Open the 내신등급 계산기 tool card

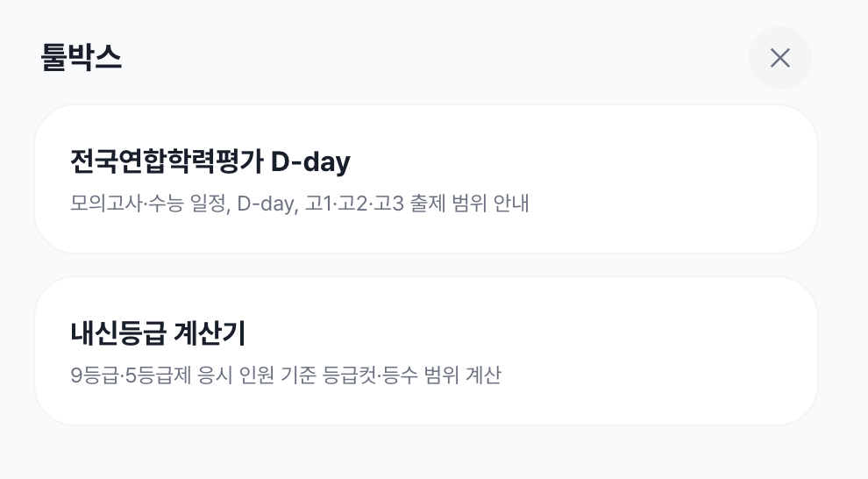[x=426, y=351]
